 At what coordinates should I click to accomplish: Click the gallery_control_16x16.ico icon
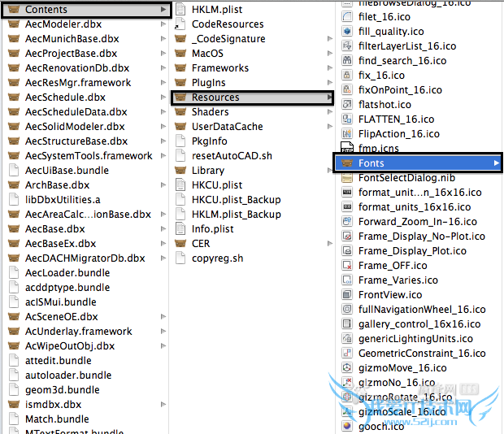(x=347, y=323)
